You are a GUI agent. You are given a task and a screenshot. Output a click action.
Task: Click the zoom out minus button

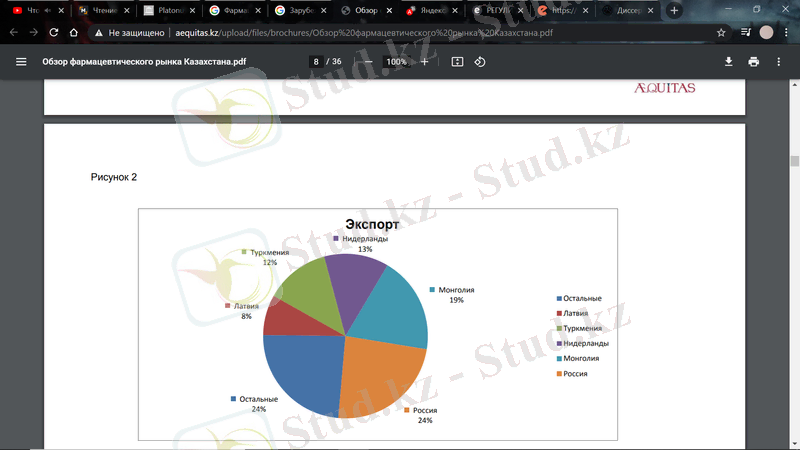(369, 61)
